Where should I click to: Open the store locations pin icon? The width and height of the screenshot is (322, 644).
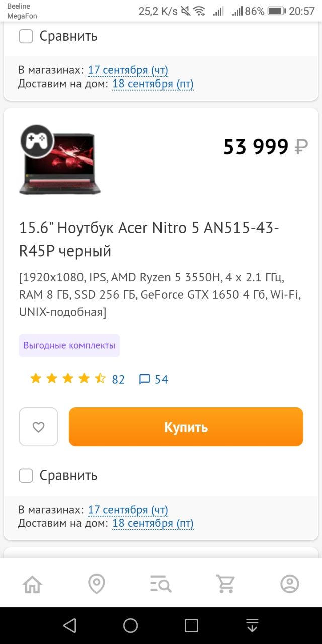point(97,584)
